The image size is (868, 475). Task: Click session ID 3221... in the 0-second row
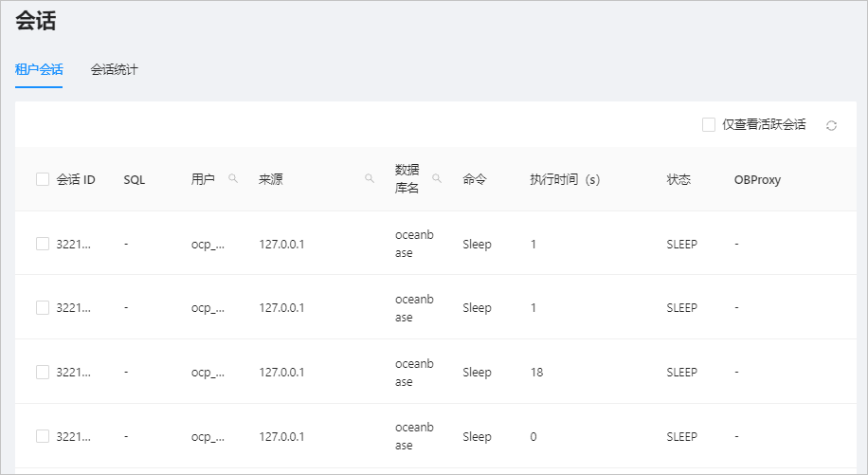[73, 437]
